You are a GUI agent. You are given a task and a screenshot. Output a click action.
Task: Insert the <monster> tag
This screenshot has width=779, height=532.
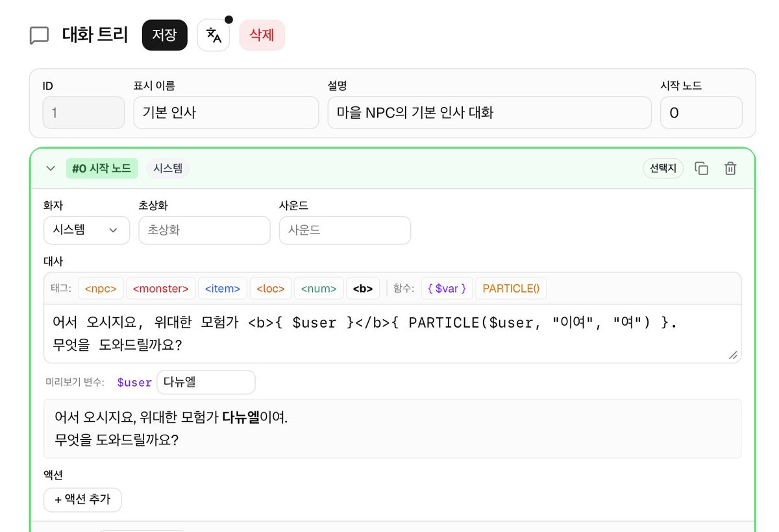coord(160,289)
